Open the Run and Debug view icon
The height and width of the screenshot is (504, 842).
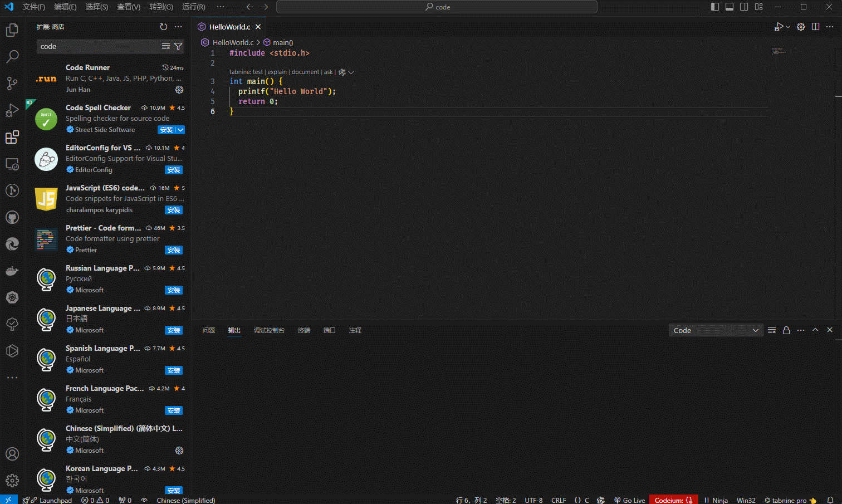click(x=12, y=110)
